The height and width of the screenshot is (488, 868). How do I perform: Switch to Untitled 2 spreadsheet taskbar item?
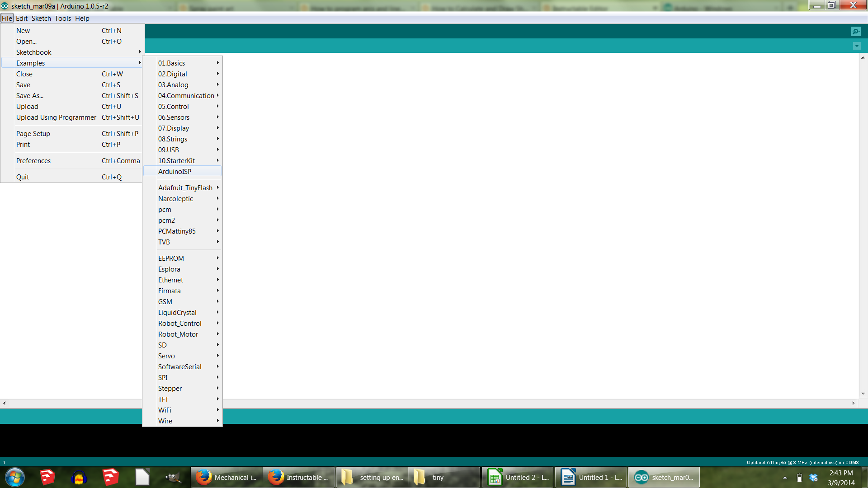click(518, 477)
